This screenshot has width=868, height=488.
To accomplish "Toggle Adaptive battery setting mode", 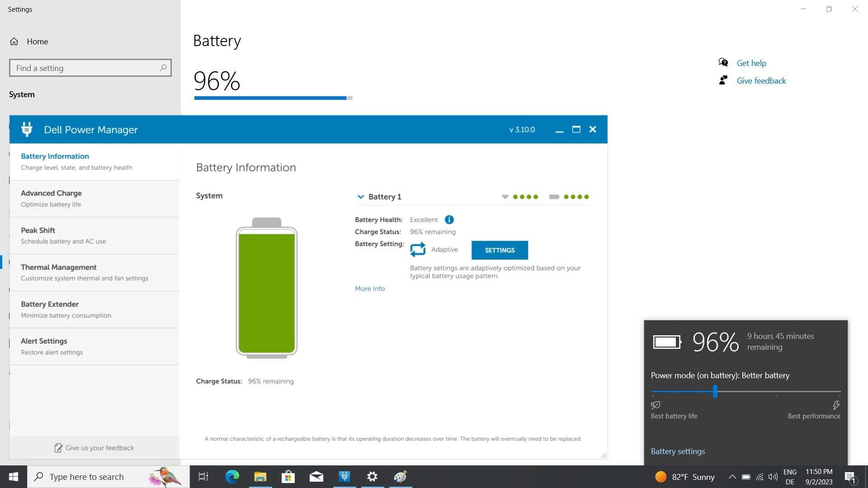I will 417,249.
